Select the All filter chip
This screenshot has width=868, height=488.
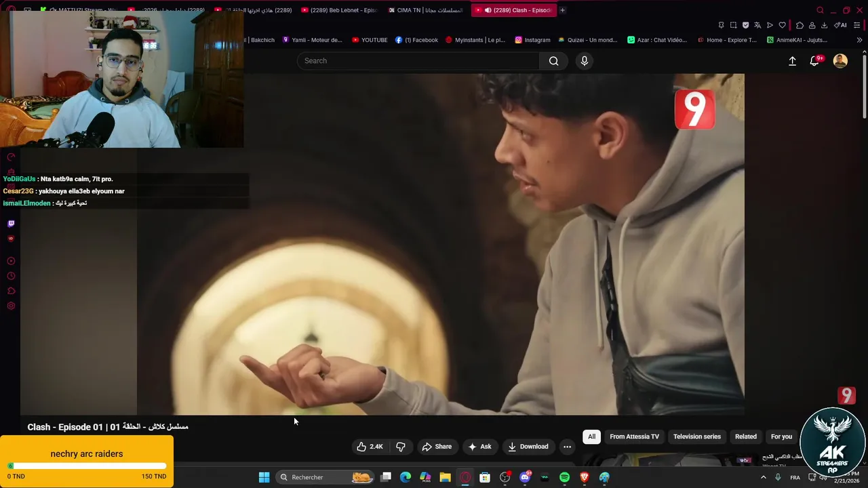coord(591,436)
